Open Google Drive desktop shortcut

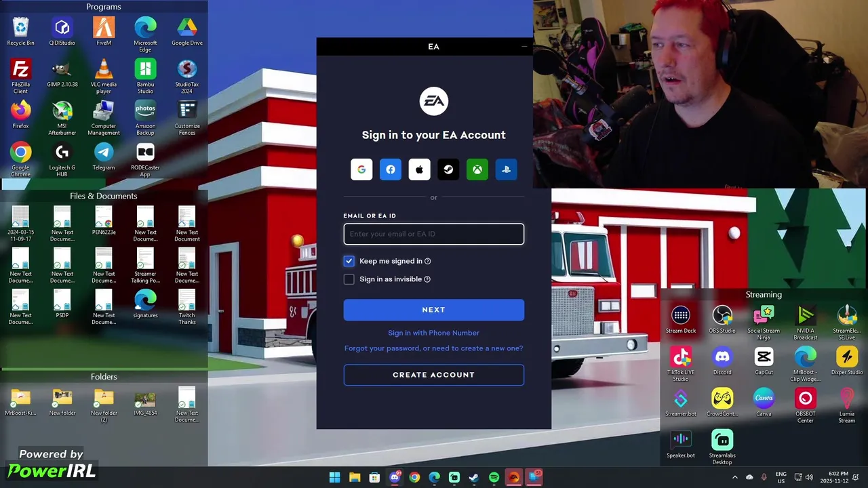point(187,32)
